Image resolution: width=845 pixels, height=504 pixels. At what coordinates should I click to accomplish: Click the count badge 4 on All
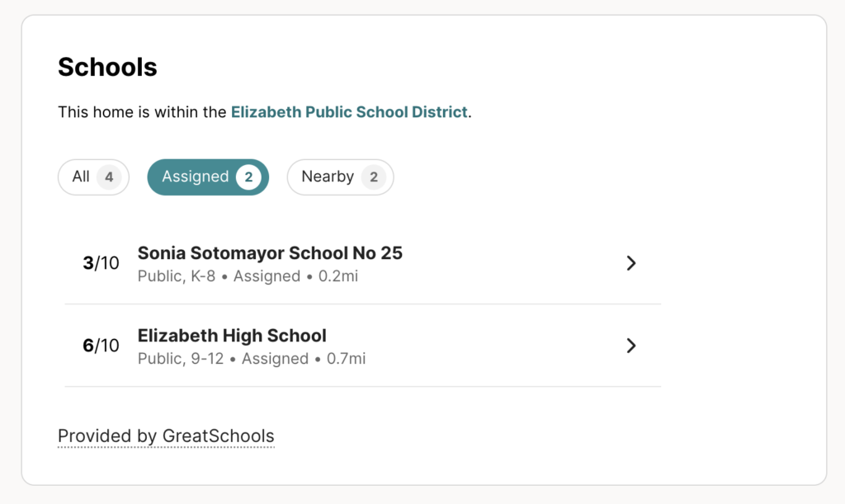pyautogui.click(x=109, y=177)
